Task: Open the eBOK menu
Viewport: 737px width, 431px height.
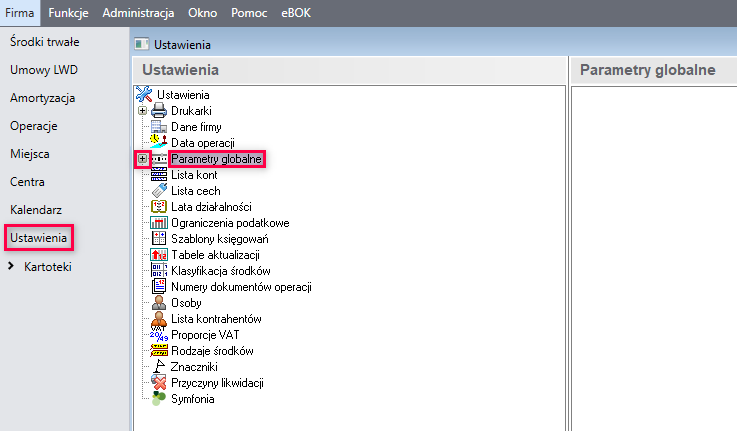Action: tap(296, 13)
